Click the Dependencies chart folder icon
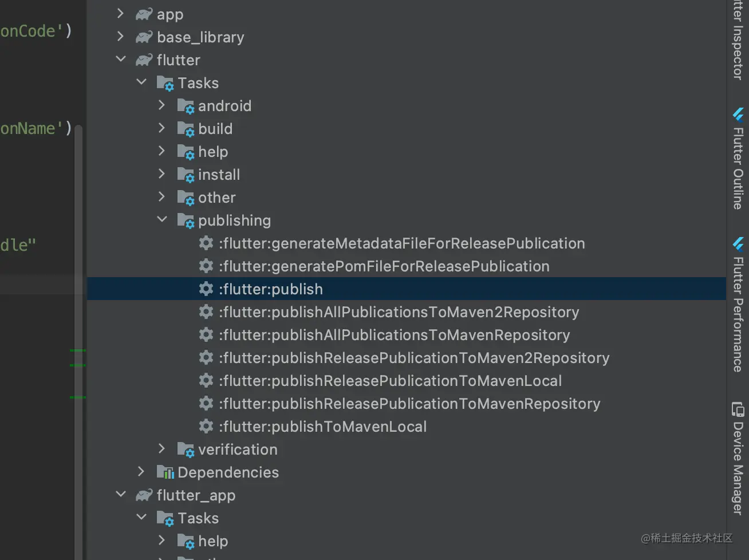Viewport: 749px width, 560px height. coord(165,472)
